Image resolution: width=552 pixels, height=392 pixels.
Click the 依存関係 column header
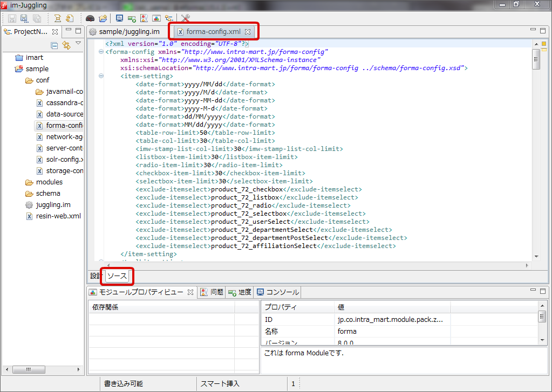[x=161, y=307]
